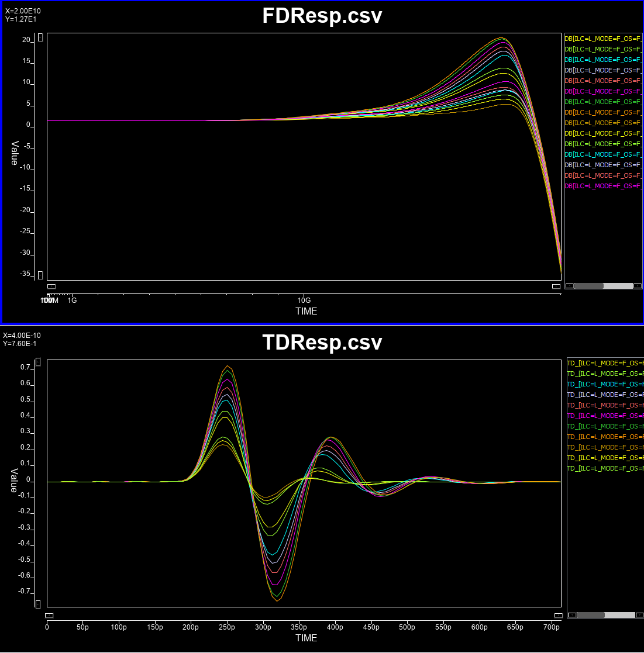Image resolution: width=644 pixels, height=653 pixels.
Task: Click the TDResp legend scrollbar thumb
Action: pos(590,615)
